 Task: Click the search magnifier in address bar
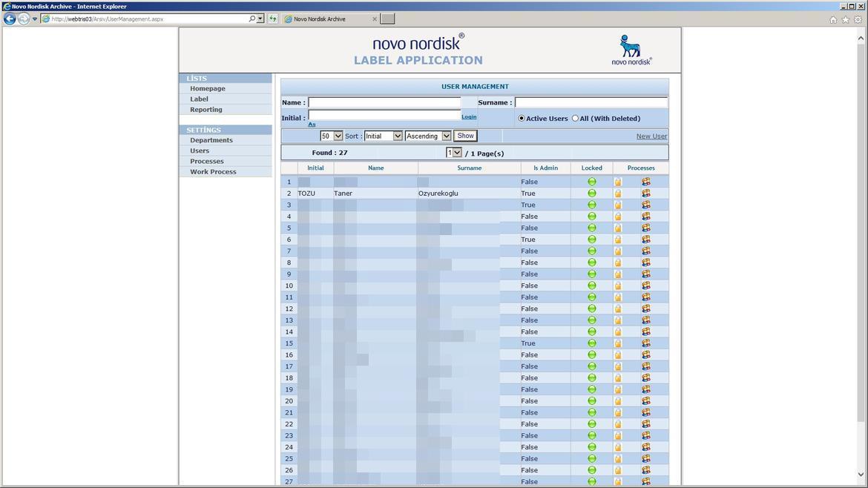click(252, 19)
